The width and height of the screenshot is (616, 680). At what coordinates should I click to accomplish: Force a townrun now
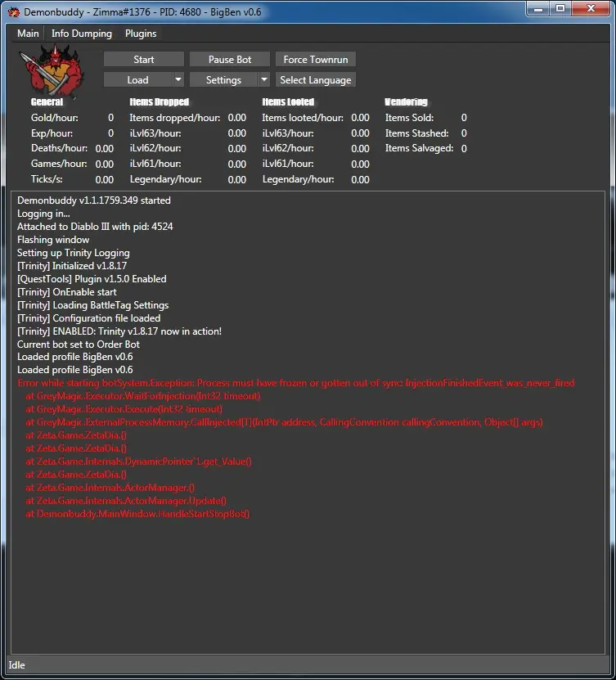pos(316,60)
